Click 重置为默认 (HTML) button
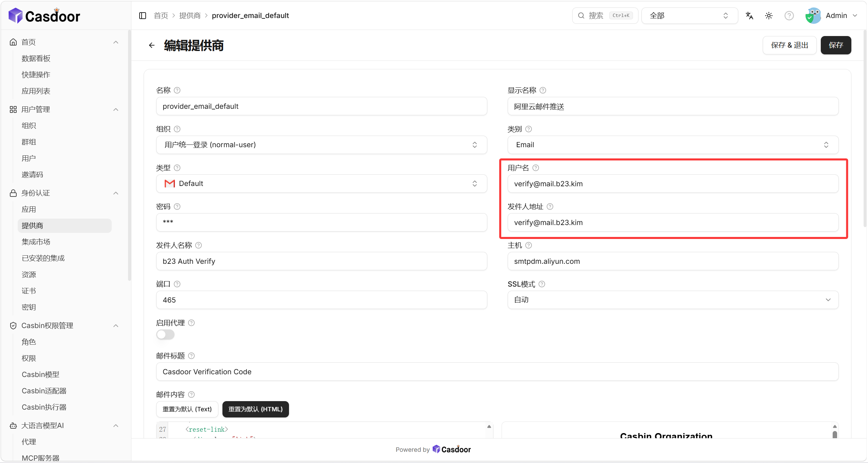The height and width of the screenshot is (463, 868). point(255,409)
